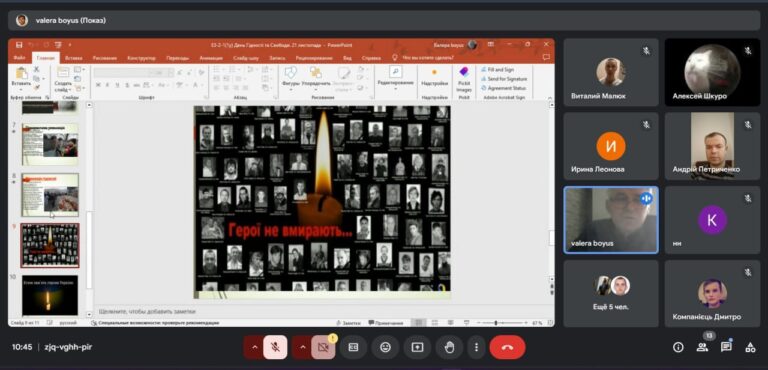
Task: Open the emoji reactions button
Action: point(385,347)
